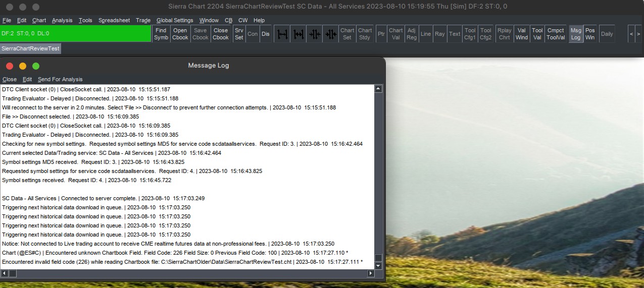Click the horizontal scroll left arrow

pyautogui.click(x=5, y=273)
